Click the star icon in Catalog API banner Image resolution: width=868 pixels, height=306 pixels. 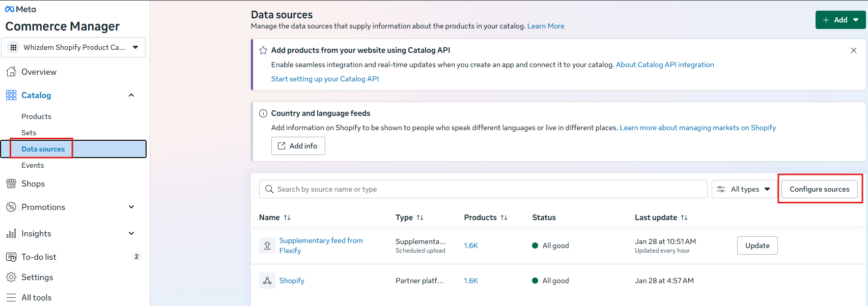(263, 50)
